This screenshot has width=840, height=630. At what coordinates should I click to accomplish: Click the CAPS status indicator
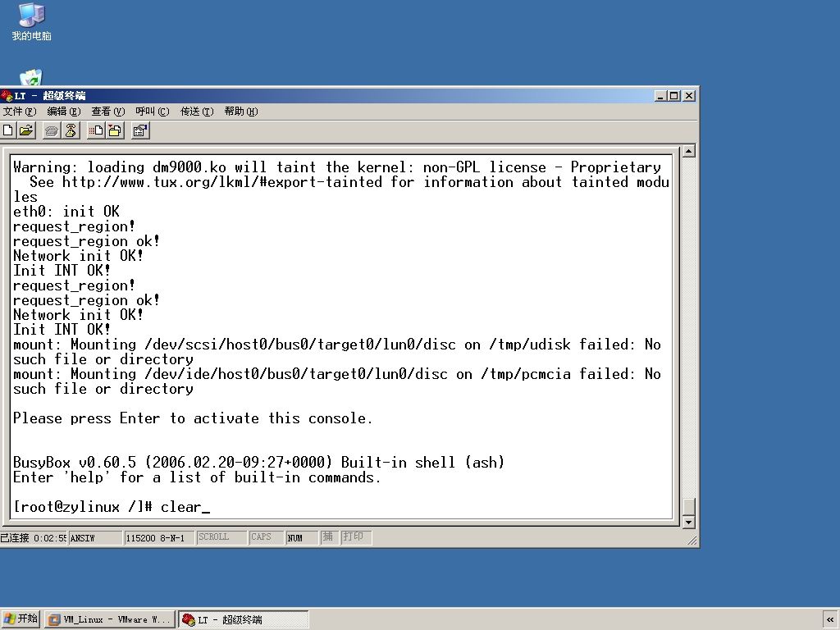tap(267, 537)
